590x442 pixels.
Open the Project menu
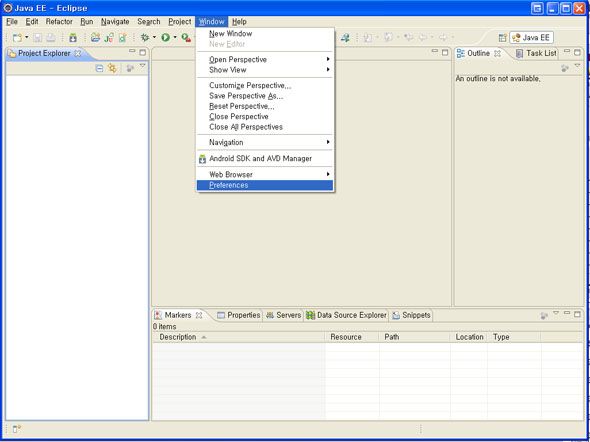[x=180, y=22]
